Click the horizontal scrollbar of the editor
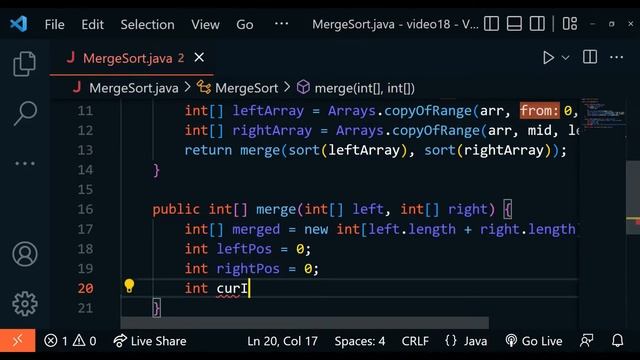 [x=304, y=323]
